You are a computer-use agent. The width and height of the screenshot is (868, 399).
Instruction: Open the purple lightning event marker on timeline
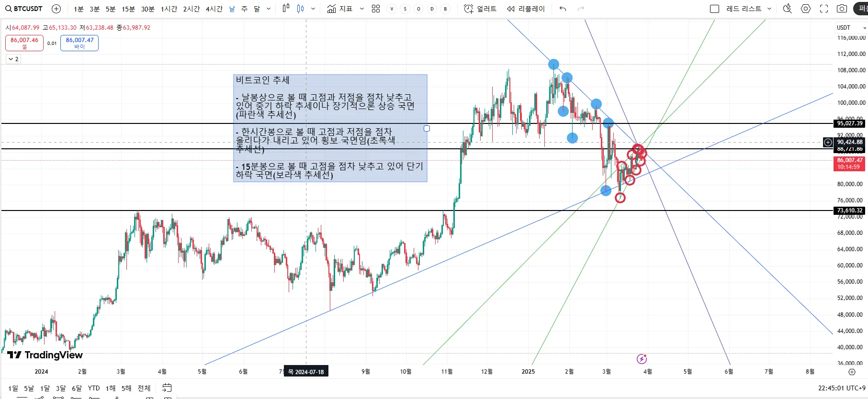pyautogui.click(x=642, y=359)
